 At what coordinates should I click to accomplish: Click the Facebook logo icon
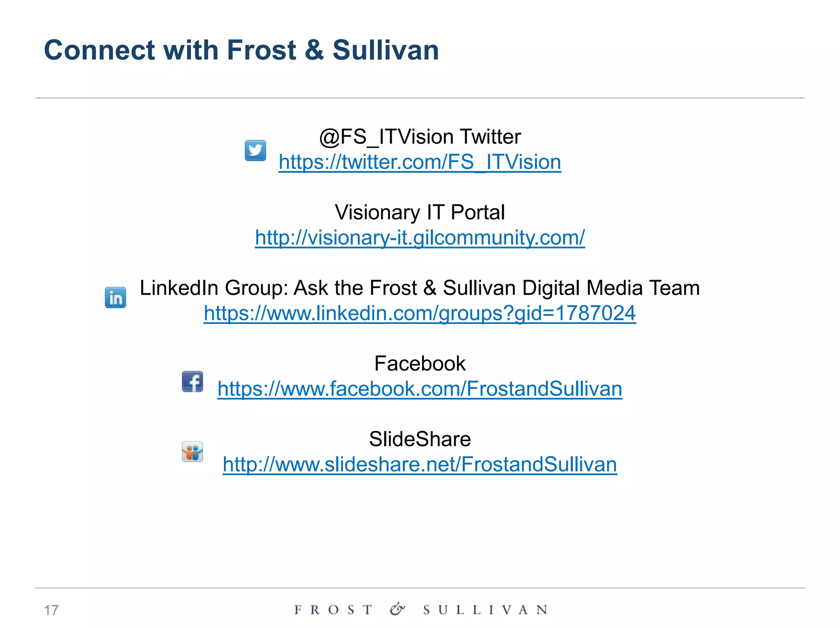[192, 381]
